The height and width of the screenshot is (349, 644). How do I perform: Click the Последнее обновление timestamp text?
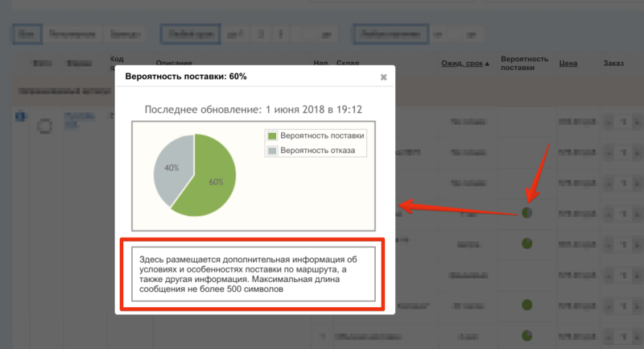pos(253,109)
